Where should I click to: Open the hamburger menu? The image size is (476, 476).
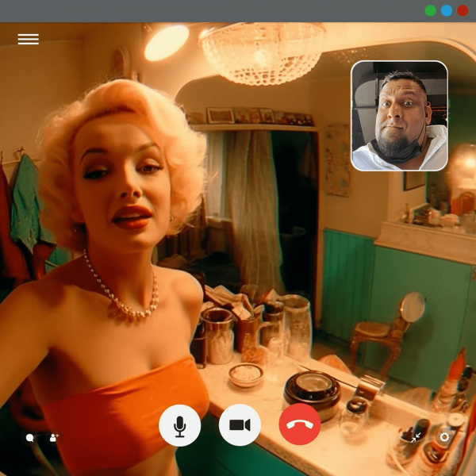(x=29, y=39)
